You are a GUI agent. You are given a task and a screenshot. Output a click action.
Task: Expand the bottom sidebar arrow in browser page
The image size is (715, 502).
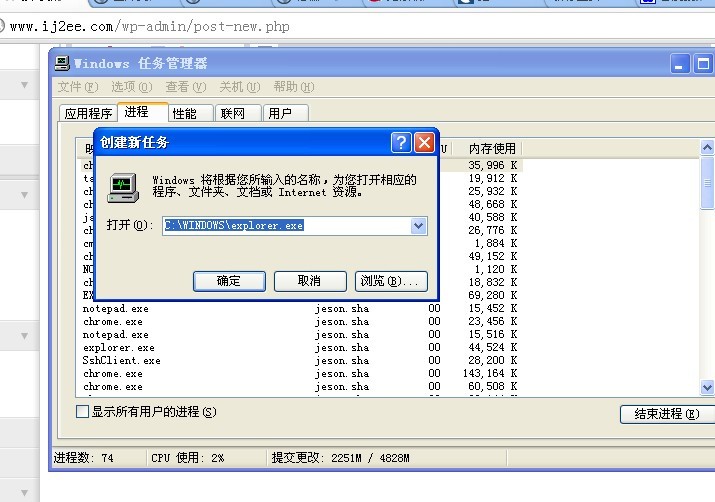coord(25,493)
